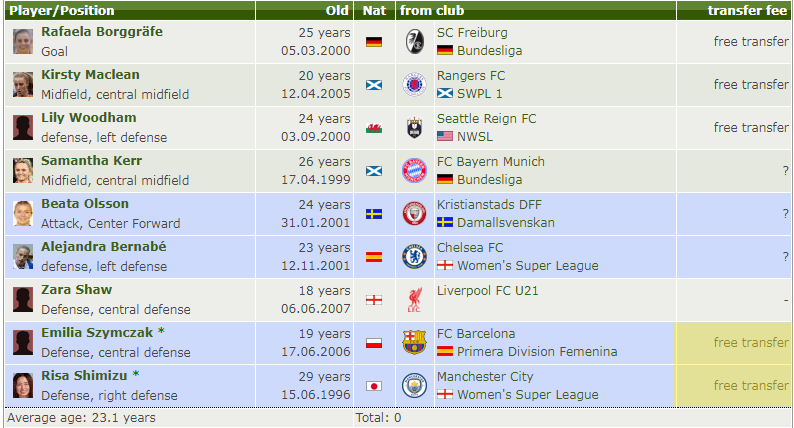This screenshot has height=428, width=794.
Task: Click the Samantha Kerr name link
Action: pyautogui.click(x=91, y=161)
